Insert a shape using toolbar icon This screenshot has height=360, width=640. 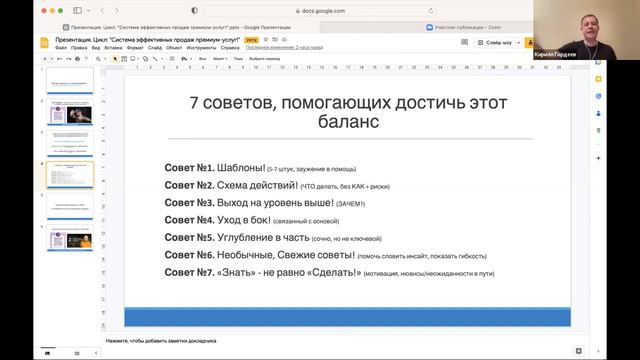tap(145, 59)
